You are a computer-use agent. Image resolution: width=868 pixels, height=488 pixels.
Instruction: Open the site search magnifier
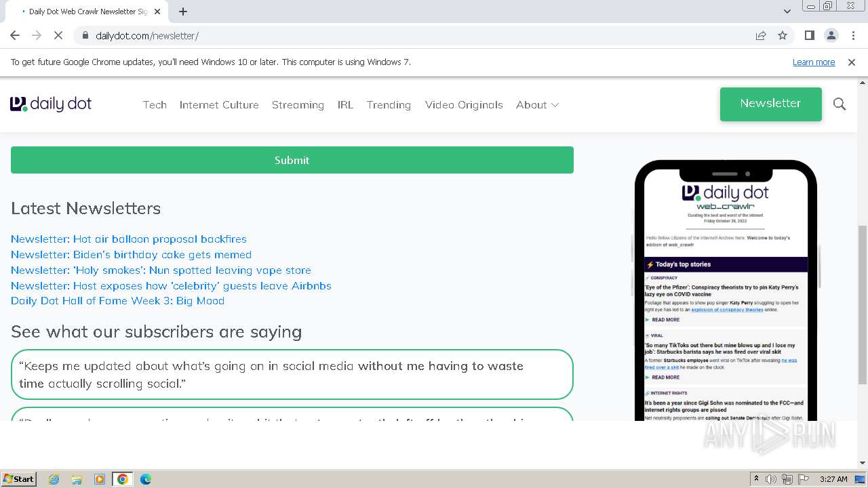point(840,104)
